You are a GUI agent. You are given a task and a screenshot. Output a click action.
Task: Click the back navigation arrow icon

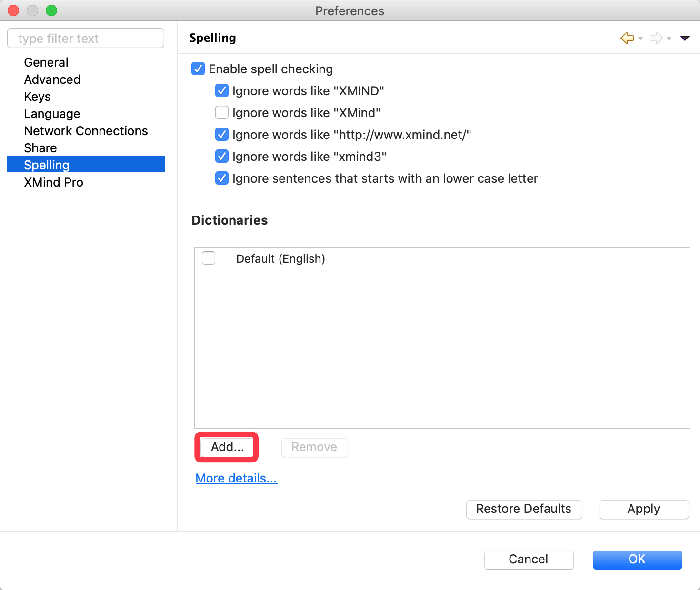pos(627,38)
